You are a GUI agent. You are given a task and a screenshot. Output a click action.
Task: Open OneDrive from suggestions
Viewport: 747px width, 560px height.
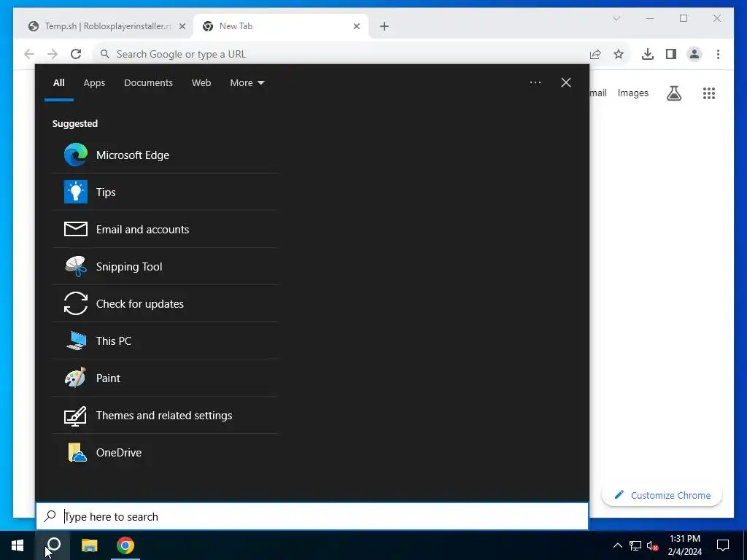(166, 452)
